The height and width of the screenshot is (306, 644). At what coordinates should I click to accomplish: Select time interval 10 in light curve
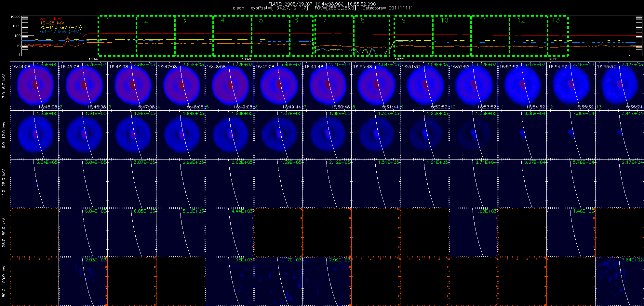(x=452, y=36)
